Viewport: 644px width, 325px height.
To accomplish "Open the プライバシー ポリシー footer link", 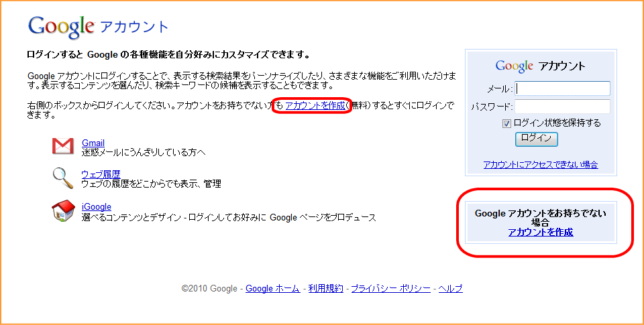I will 391,288.
